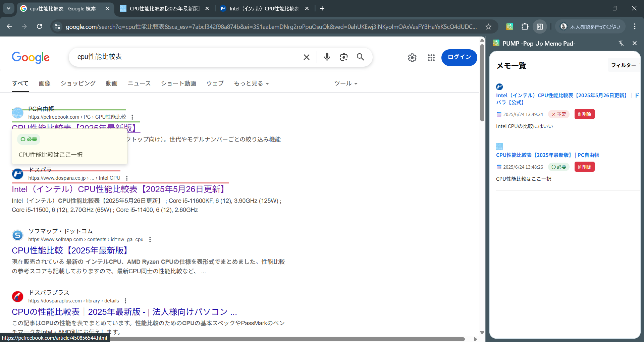
Task: Open the CPU性能比較表 PC自由帳 memo link
Action: [x=547, y=155]
